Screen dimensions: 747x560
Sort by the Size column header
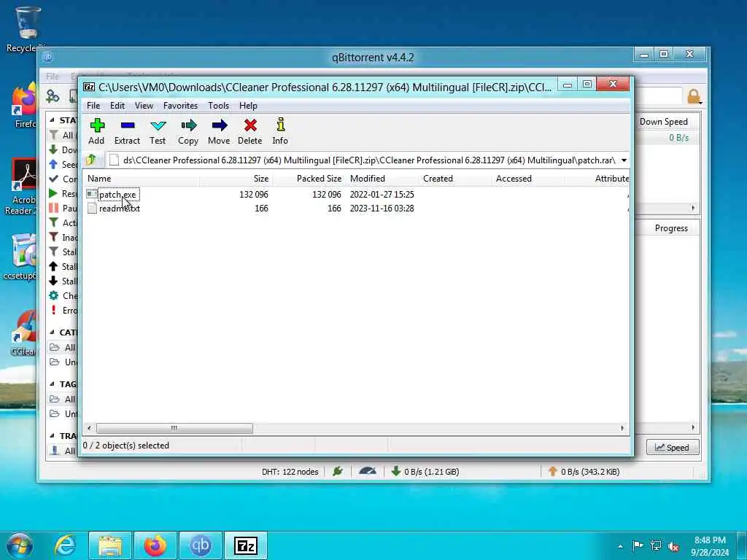(x=236, y=179)
